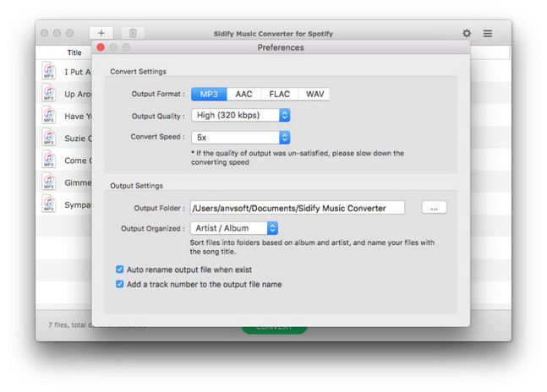Select MP3 file icon for 'Suzie' row
Viewport: 547px width, 392px height.
(49, 137)
